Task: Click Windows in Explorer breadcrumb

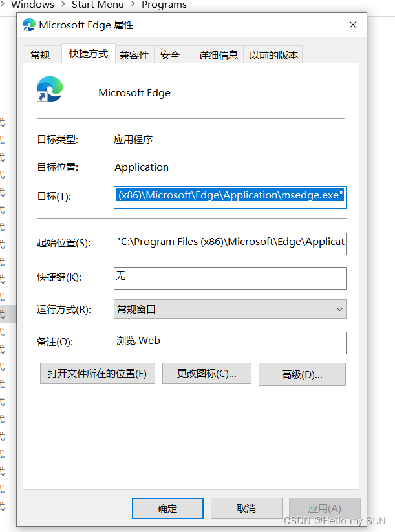Action: [x=32, y=5]
